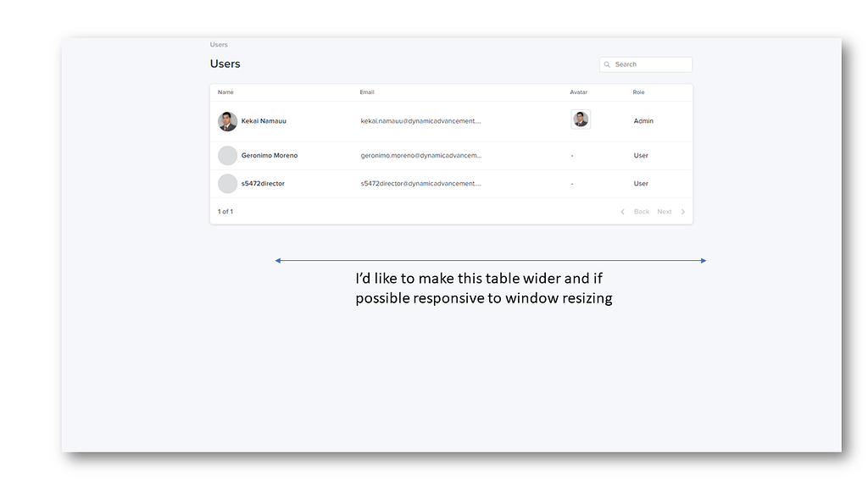This screenshot has height=488, width=868.
Task: Open the kekai.namauu email address link
Action: tap(421, 120)
